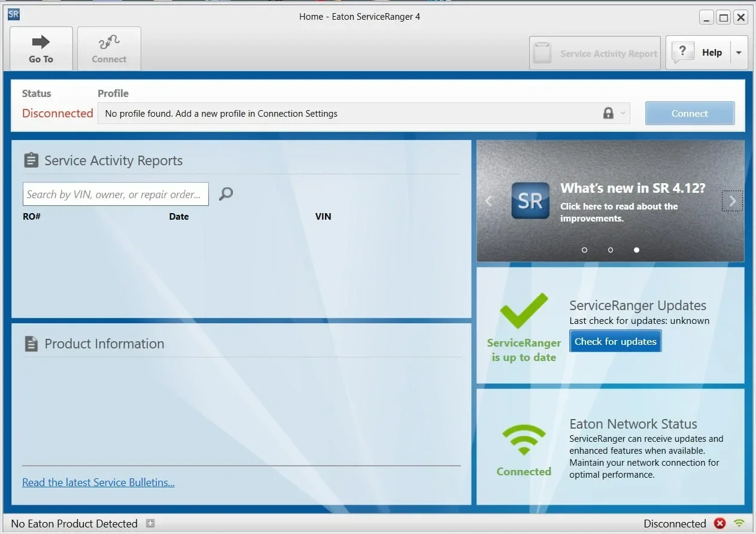Minimize the ServiceRanger window
This screenshot has width=756, height=534.
[707, 17]
